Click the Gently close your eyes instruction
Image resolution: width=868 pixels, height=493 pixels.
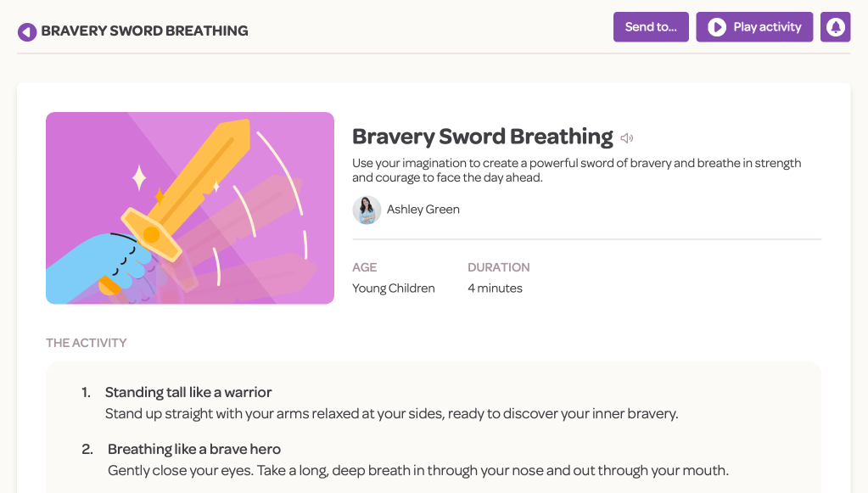(x=418, y=470)
